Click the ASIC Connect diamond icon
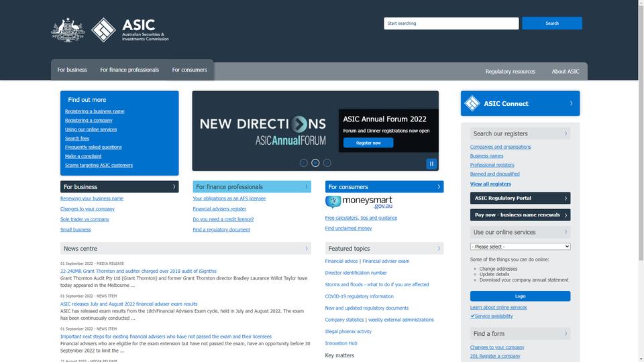Viewport: 644px width, 362px height. click(472, 103)
